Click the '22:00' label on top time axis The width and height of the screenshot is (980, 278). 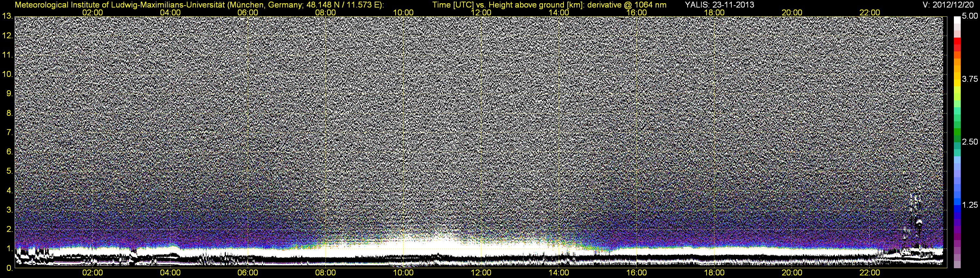click(870, 12)
